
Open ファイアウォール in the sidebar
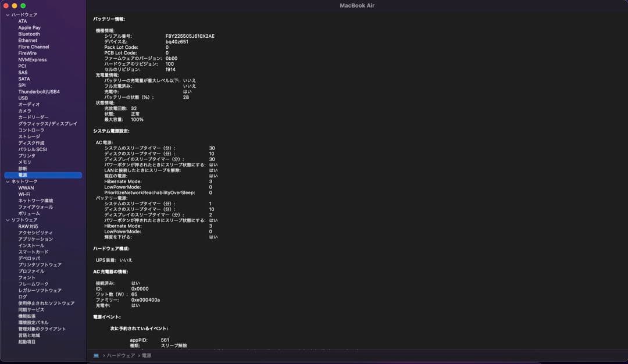35,207
